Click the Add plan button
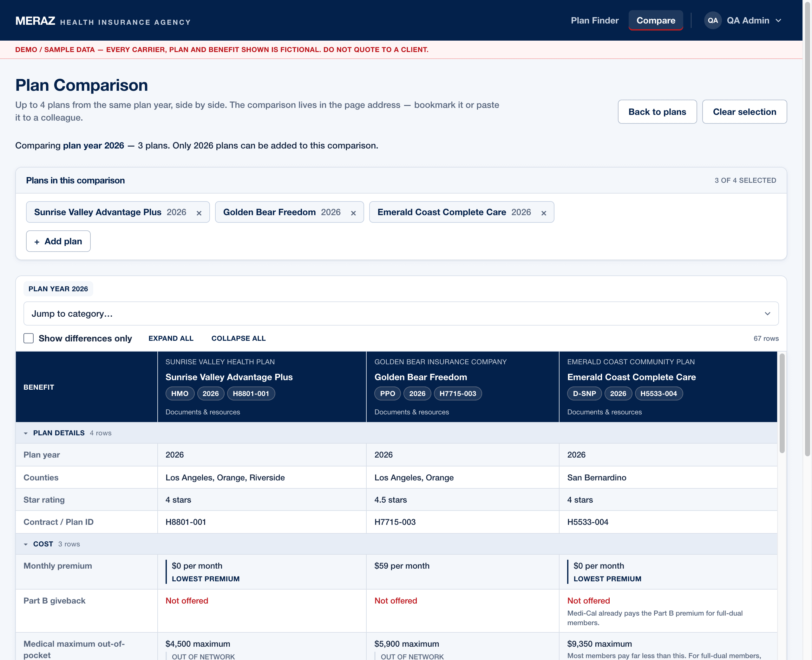 click(58, 241)
